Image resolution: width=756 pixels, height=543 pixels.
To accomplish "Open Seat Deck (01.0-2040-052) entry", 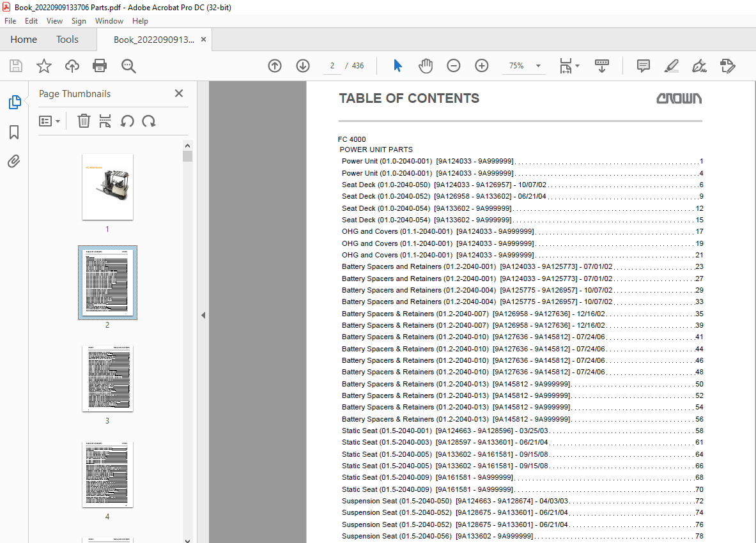I will [523, 197].
